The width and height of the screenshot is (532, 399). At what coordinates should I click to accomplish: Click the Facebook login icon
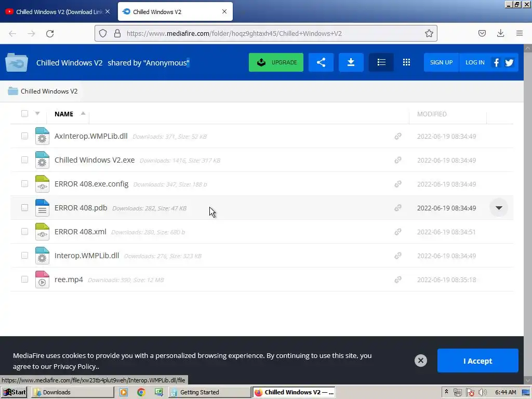click(x=496, y=62)
